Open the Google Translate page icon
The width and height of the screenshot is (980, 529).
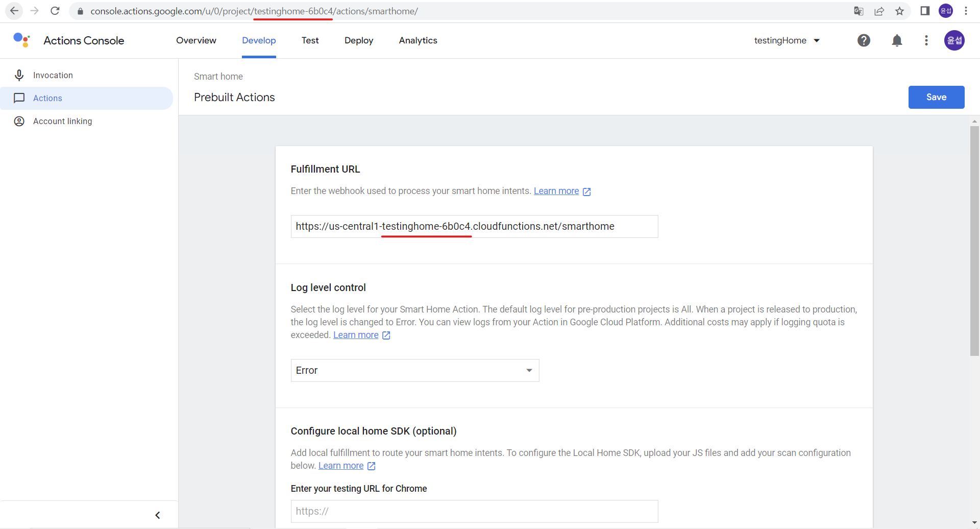pyautogui.click(x=859, y=11)
